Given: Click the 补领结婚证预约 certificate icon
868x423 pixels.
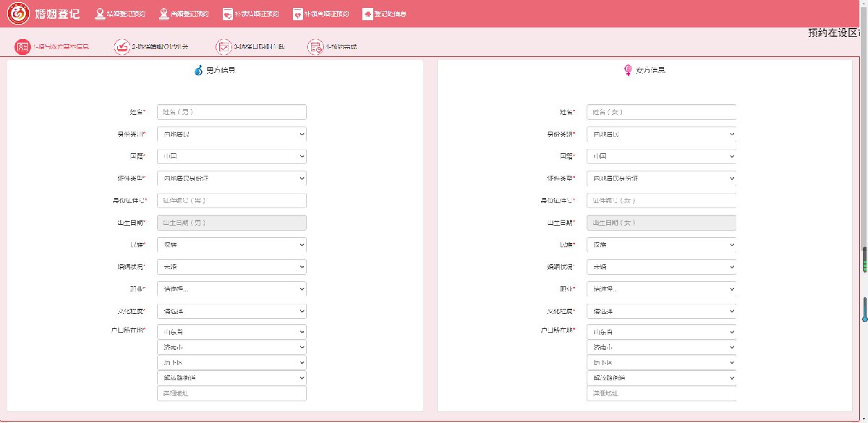Looking at the screenshot, I should 228,14.
